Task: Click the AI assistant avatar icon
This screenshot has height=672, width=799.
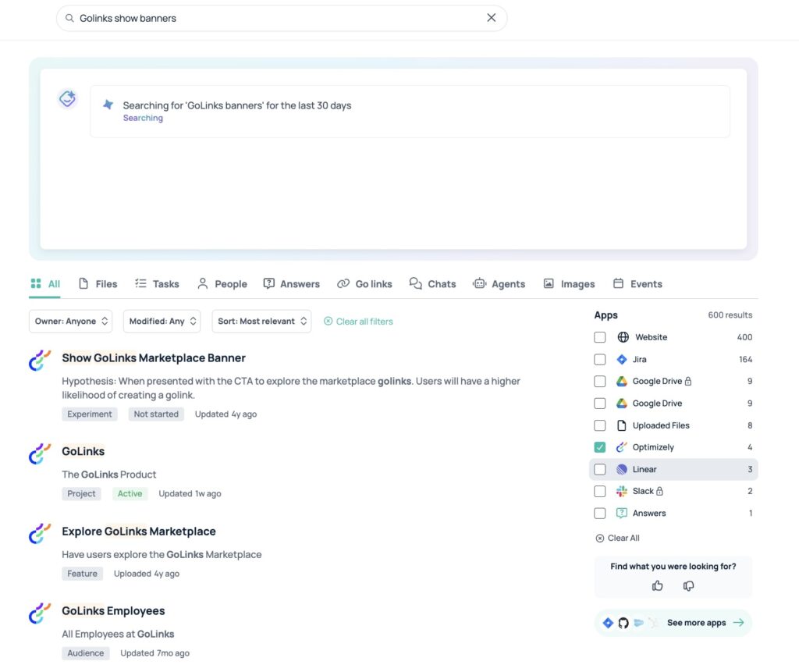Action: pyautogui.click(x=68, y=99)
